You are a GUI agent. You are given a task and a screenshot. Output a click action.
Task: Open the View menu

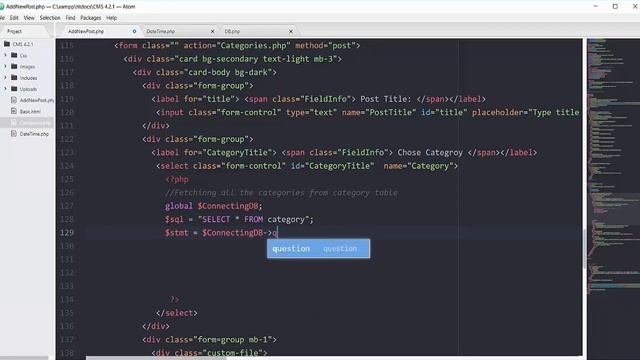[x=29, y=18]
